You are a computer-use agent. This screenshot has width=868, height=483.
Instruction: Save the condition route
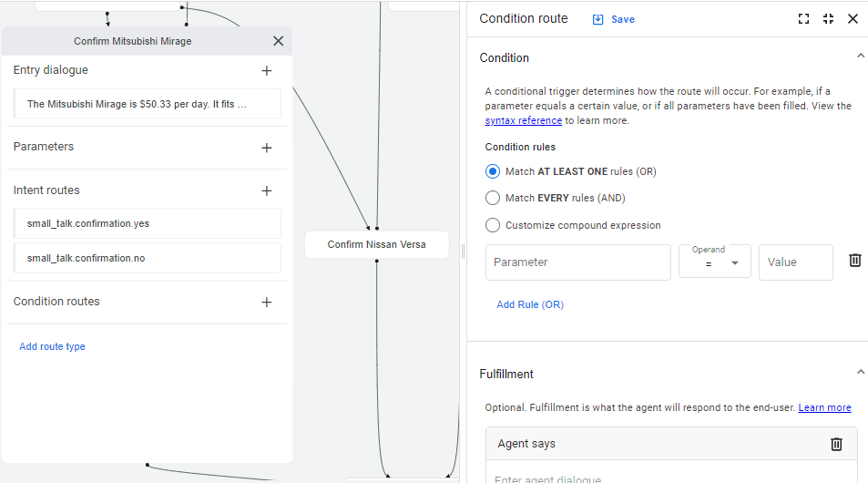[x=613, y=19]
